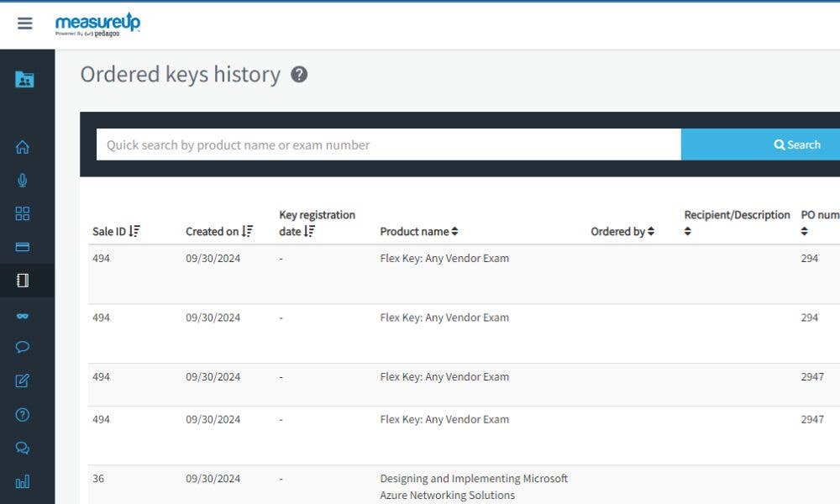Image resolution: width=840 pixels, height=504 pixels.
Task: Click the MeasureUp logo
Action: pos(97,24)
